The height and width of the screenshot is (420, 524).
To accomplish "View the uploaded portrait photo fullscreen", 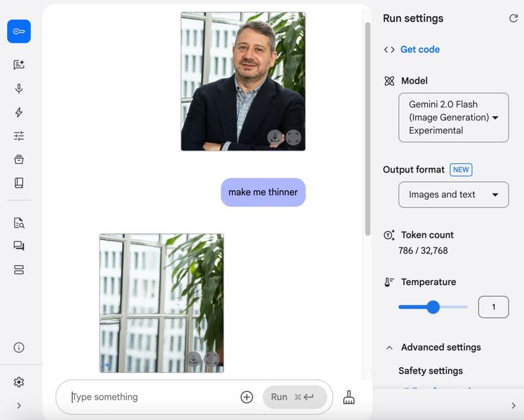I will [293, 137].
